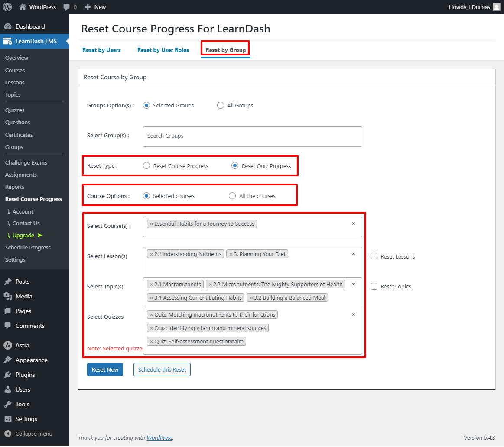This screenshot has width=504, height=447.
Task: Switch to the Reset by User Roles tab
Action: [x=163, y=50]
